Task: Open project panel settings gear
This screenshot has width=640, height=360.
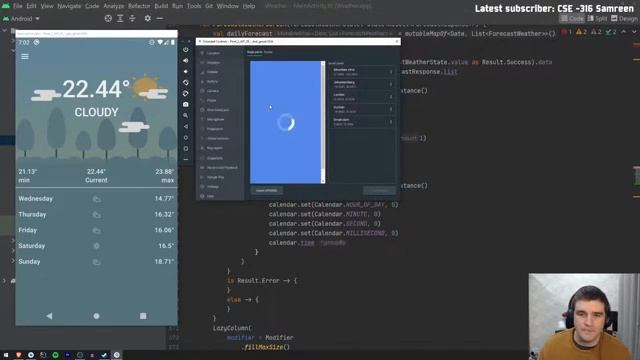Action: click(148, 18)
